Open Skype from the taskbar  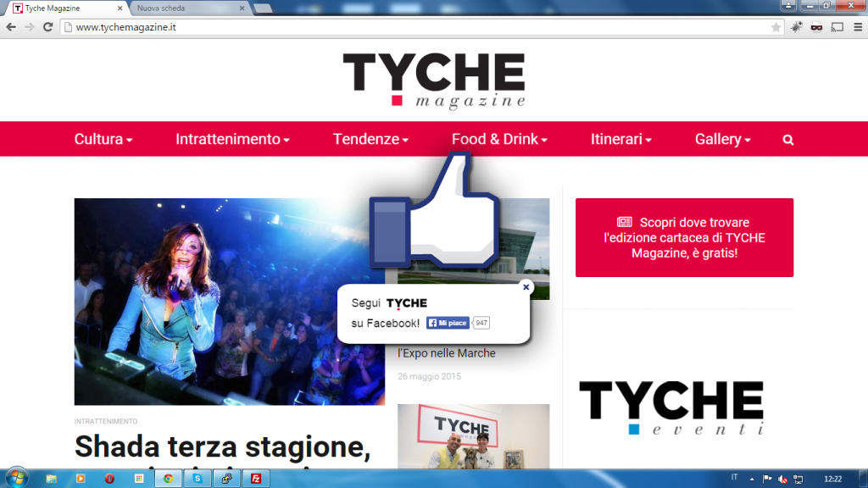198,479
